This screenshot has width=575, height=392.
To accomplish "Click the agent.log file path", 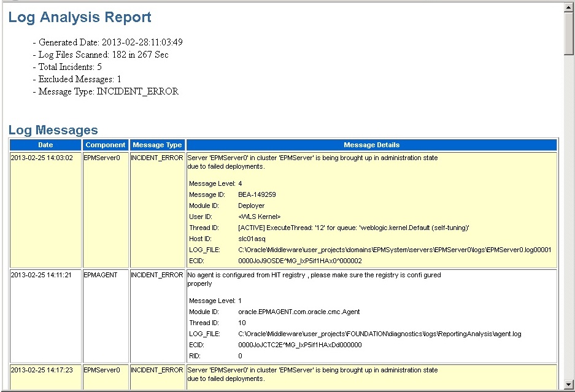I will coord(379,334).
